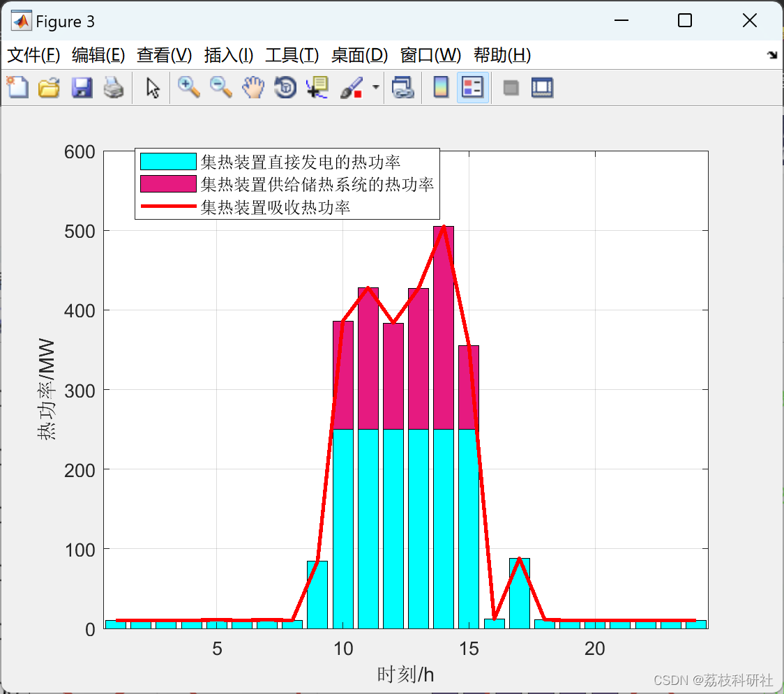The image size is (784, 694).
Task: Select the Zoom In tool
Action: click(188, 87)
